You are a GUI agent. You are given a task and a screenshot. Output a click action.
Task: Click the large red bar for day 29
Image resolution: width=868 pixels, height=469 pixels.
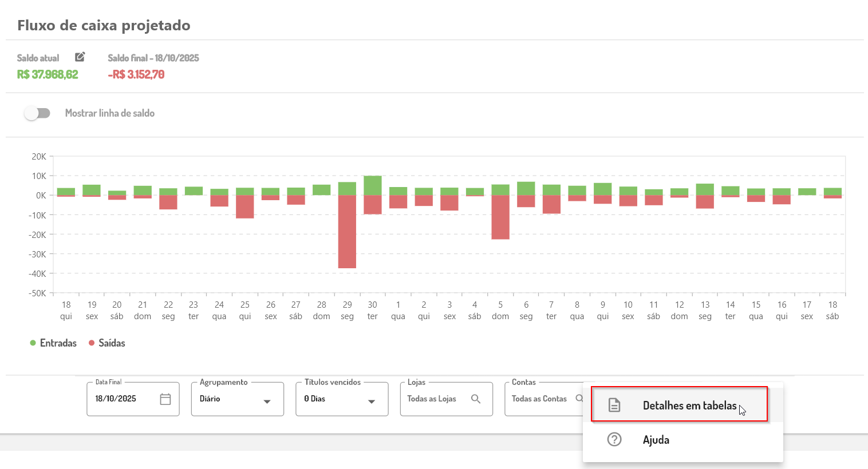tap(347, 232)
